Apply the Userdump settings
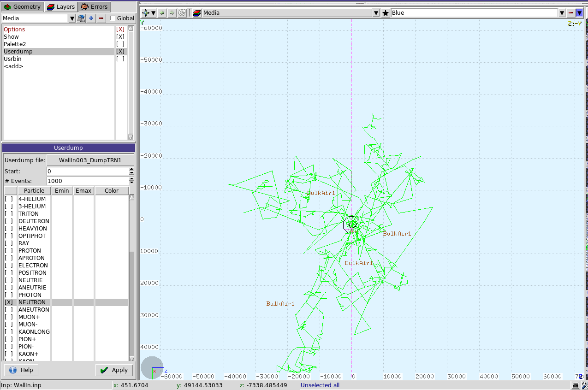The width and height of the screenshot is (588, 390). (114, 370)
